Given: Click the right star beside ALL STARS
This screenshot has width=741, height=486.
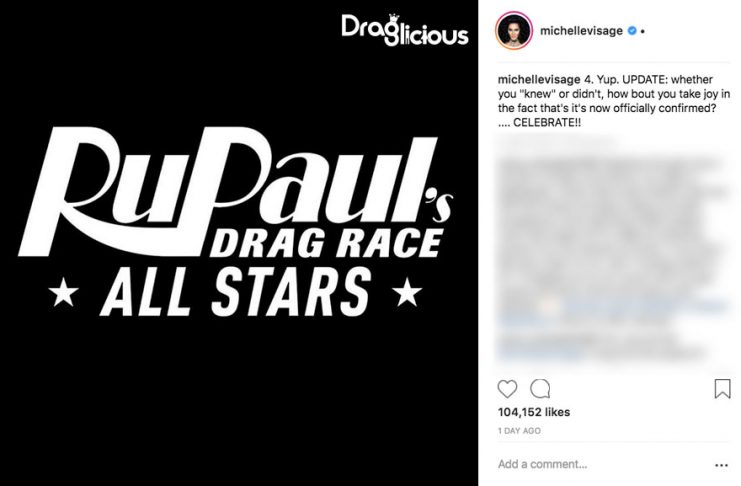Looking at the screenshot, I should (407, 292).
